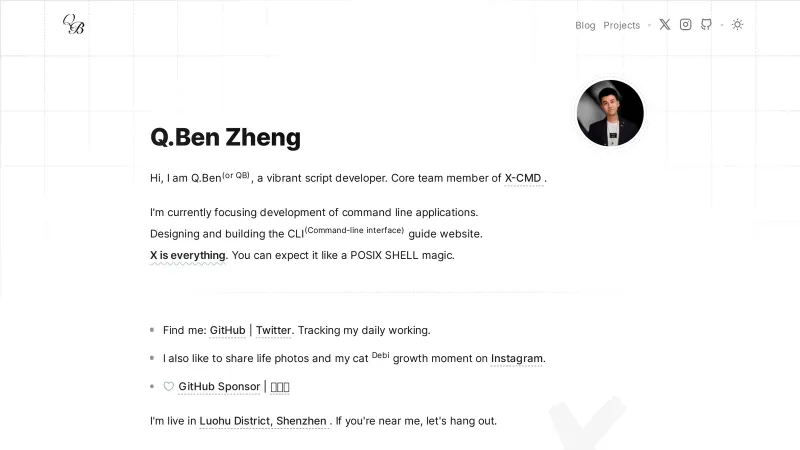Click the link right of GitHub Sponsor

[x=280, y=387]
